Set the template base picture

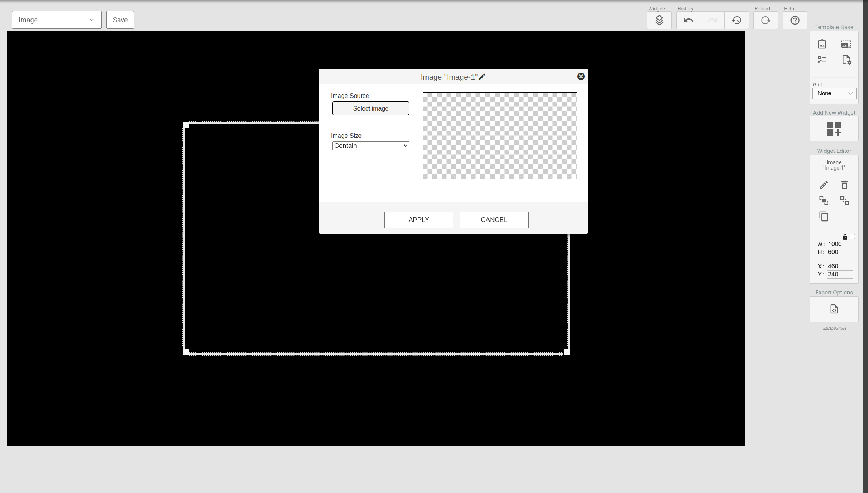[822, 44]
